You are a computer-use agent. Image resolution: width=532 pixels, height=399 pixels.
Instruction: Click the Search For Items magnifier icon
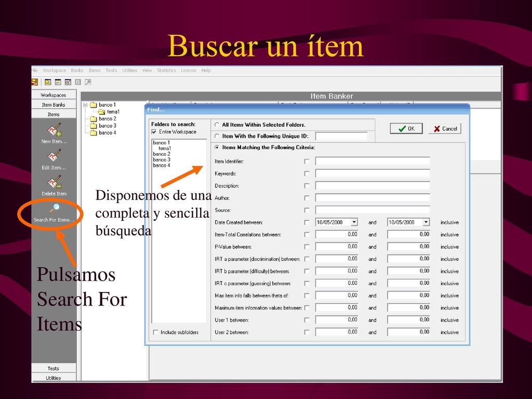(55, 208)
